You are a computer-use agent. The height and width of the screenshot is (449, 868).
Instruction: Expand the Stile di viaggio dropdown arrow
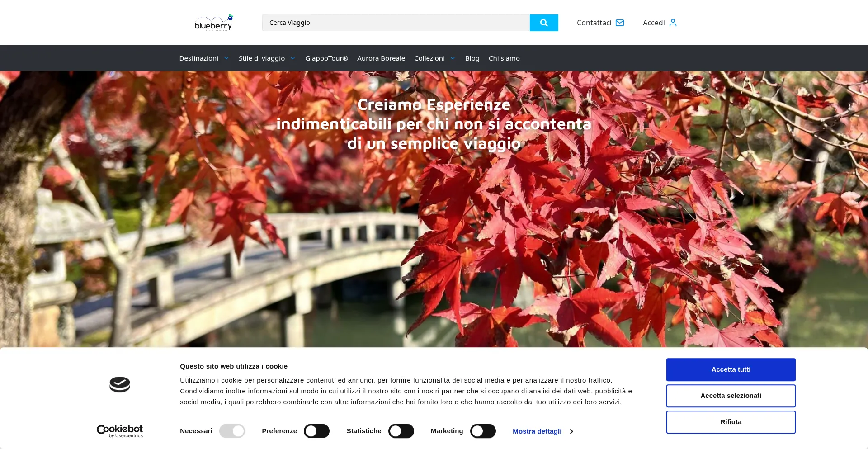(x=293, y=58)
